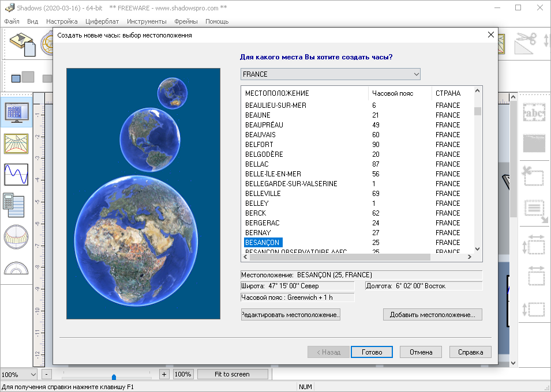Click the zoom slider handle
The height and width of the screenshot is (392, 551).
coord(114,376)
